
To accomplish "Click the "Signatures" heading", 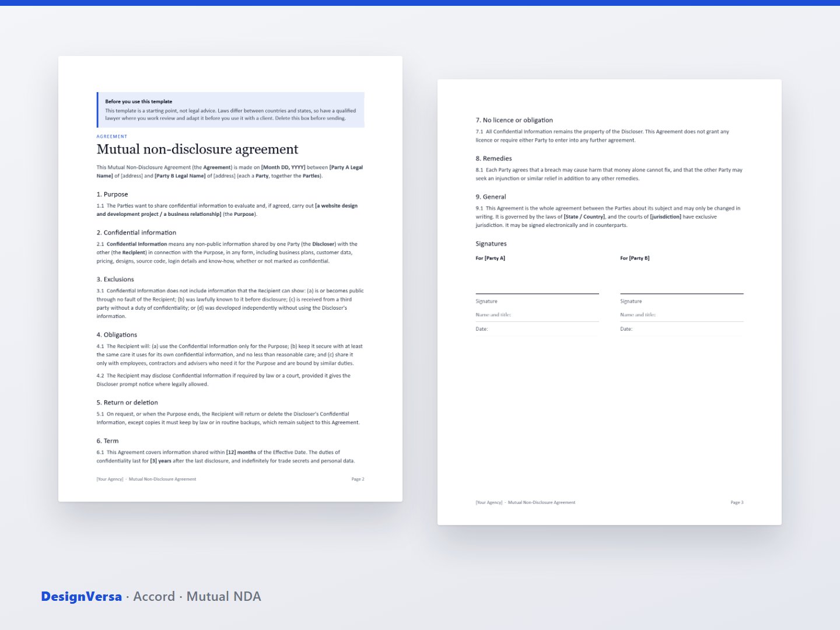I will point(491,244).
